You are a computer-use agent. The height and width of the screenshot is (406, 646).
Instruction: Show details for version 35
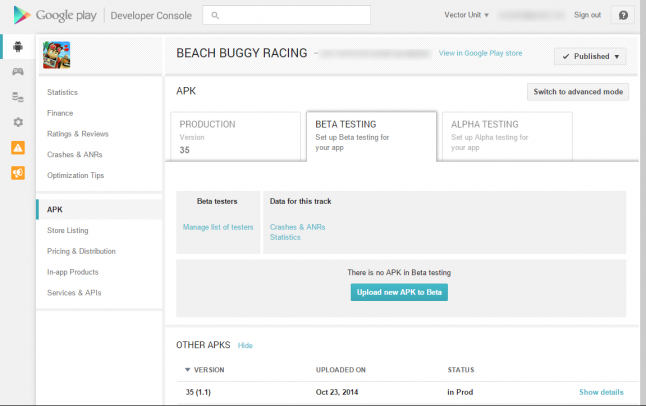click(x=601, y=392)
